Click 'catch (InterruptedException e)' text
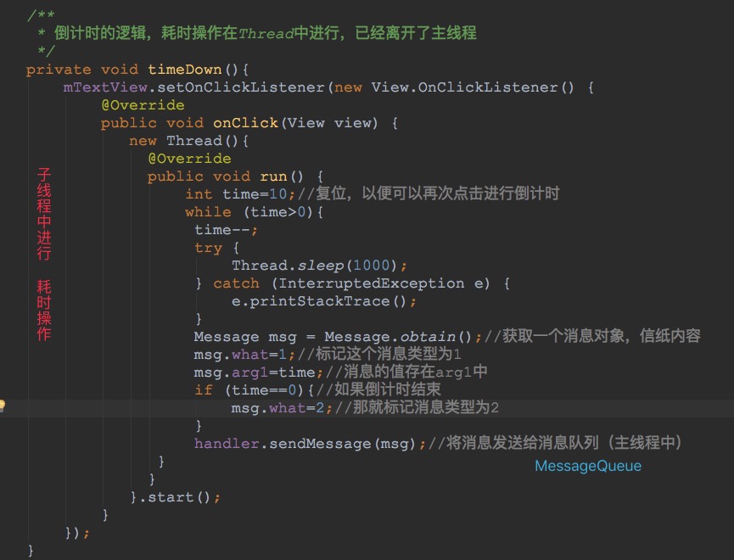 pos(351,283)
